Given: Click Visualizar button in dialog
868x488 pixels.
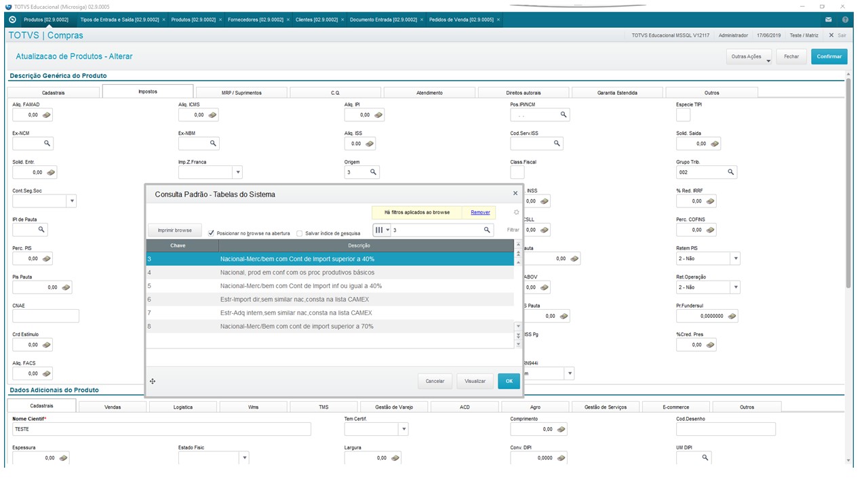Looking at the screenshot, I should coord(475,381).
